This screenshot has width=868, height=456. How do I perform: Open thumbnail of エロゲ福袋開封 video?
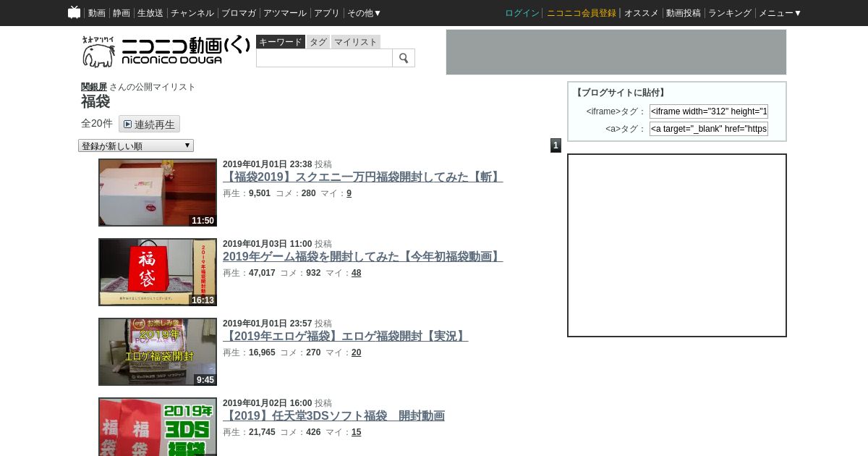pos(158,352)
